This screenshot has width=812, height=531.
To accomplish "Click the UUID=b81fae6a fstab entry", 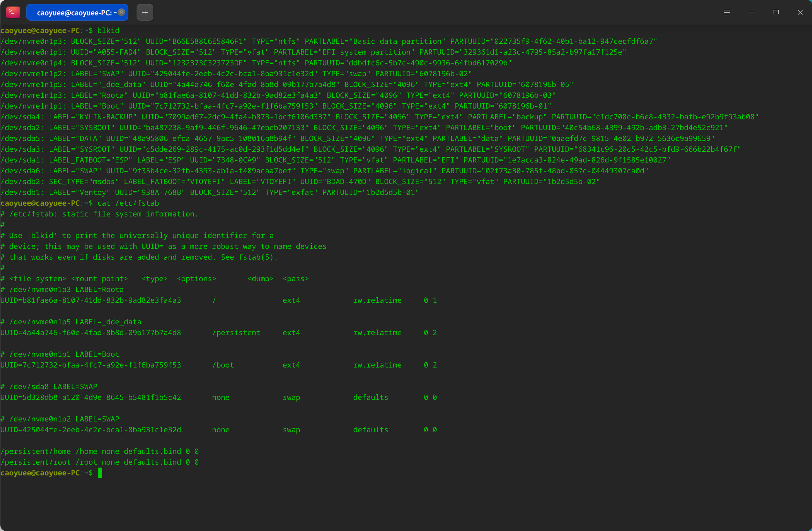I will pyautogui.click(x=91, y=300).
